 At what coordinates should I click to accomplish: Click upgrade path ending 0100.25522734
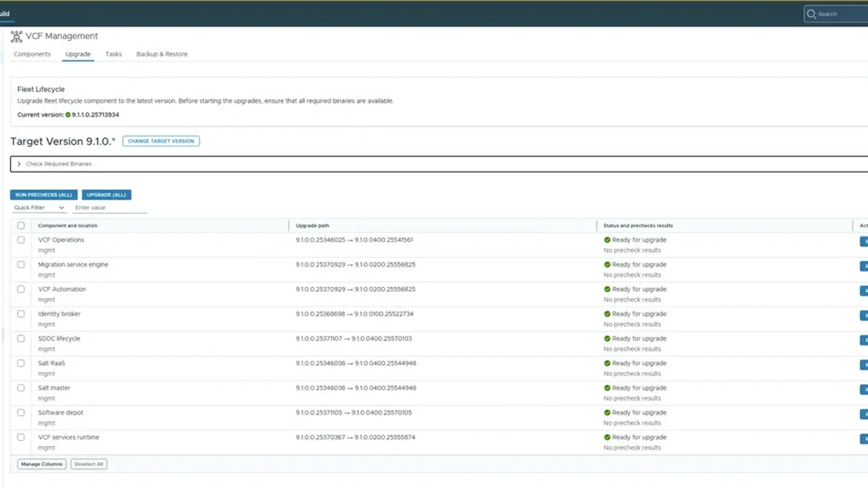pos(354,314)
